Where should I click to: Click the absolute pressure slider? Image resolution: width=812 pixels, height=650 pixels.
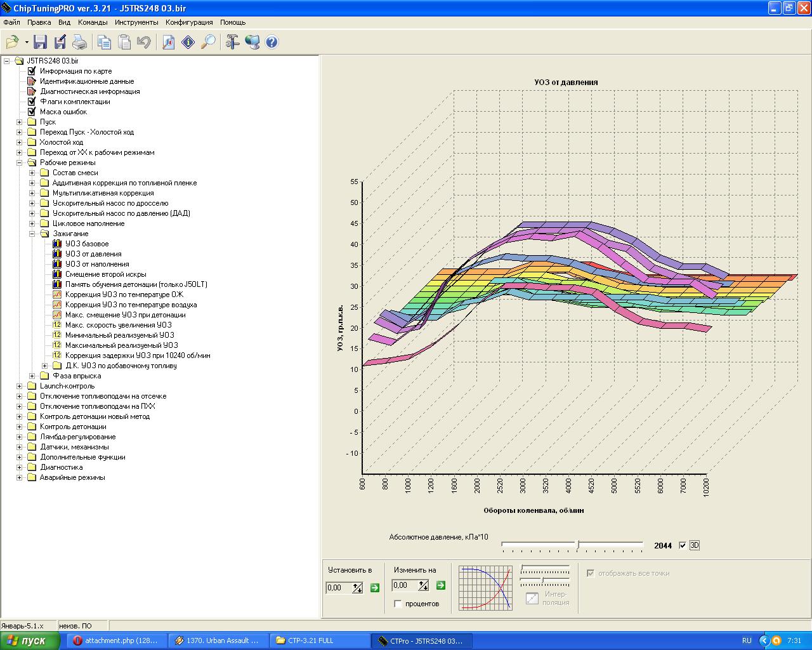(577, 545)
